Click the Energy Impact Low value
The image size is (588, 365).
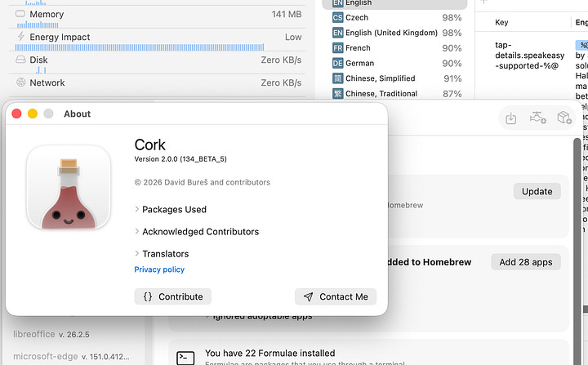(x=293, y=37)
